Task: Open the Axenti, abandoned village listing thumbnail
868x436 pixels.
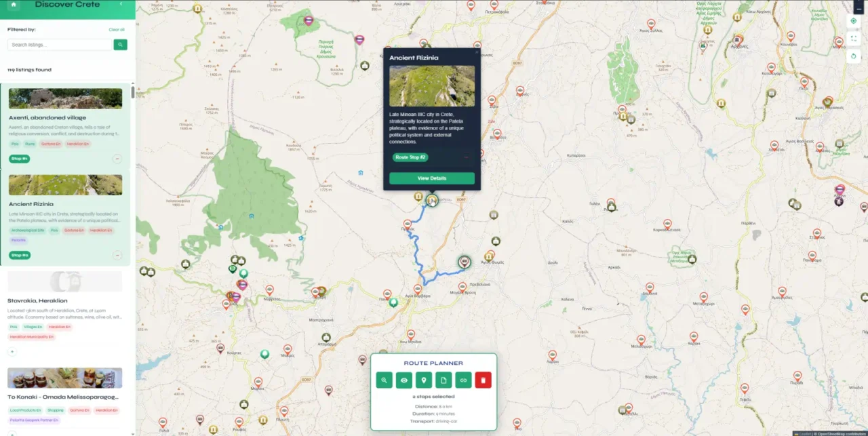Action: (x=65, y=98)
